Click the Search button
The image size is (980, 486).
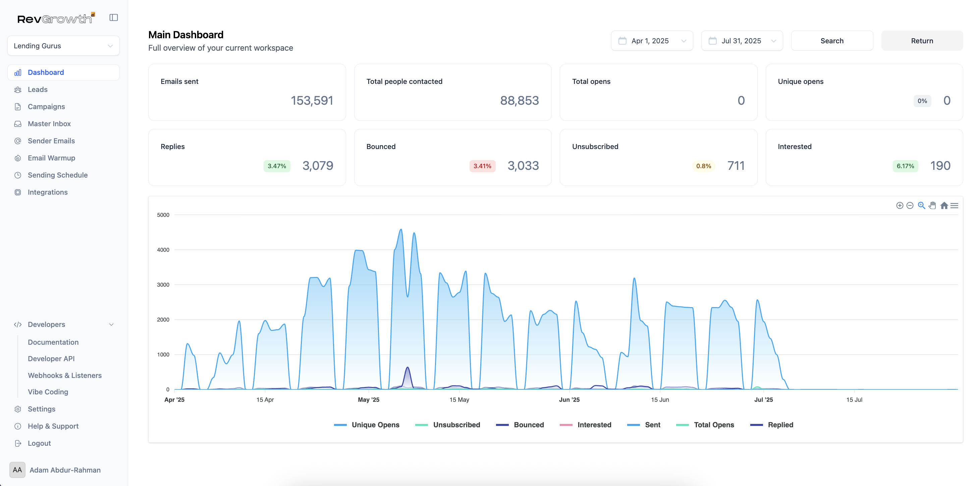click(832, 41)
